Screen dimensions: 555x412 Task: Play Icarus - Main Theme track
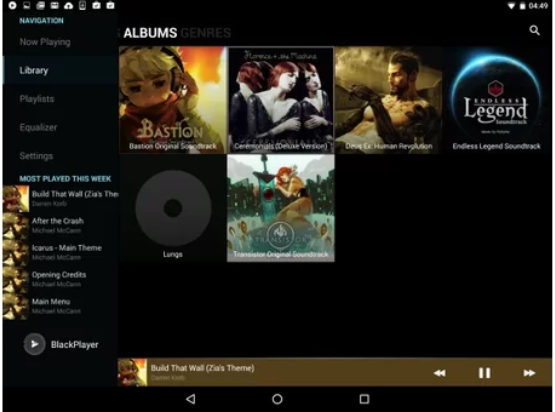click(x=60, y=252)
